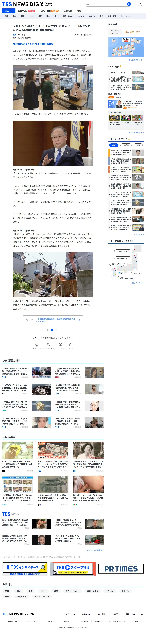Select ドキュメンタリー in subnavigation
146x644 pixels.
127,16
